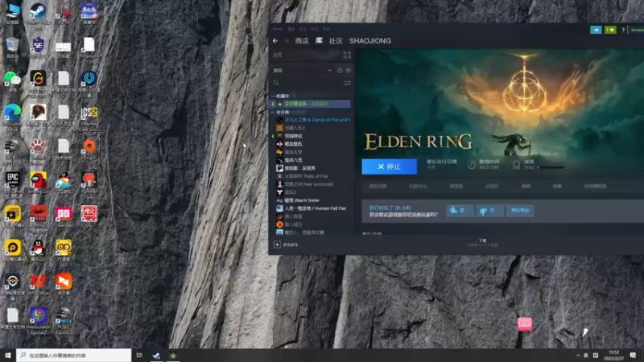Screen dimensions: 644x362
Task: Open the pink GG desktop shortcut
Action: point(64,216)
